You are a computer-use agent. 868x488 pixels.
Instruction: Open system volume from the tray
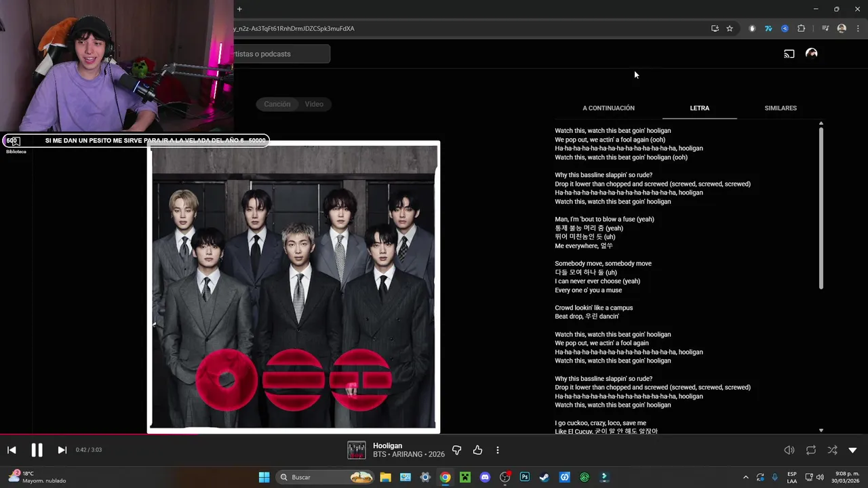tap(819, 477)
